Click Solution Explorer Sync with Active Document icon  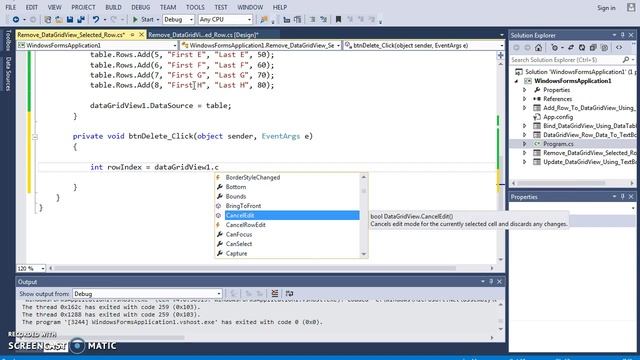(571, 48)
